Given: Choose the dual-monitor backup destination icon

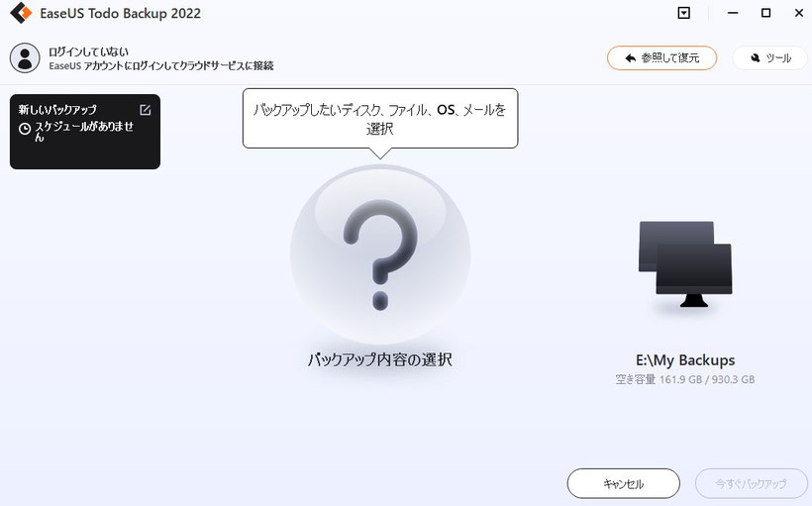Looking at the screenshot, I should [x=685, y=264].
